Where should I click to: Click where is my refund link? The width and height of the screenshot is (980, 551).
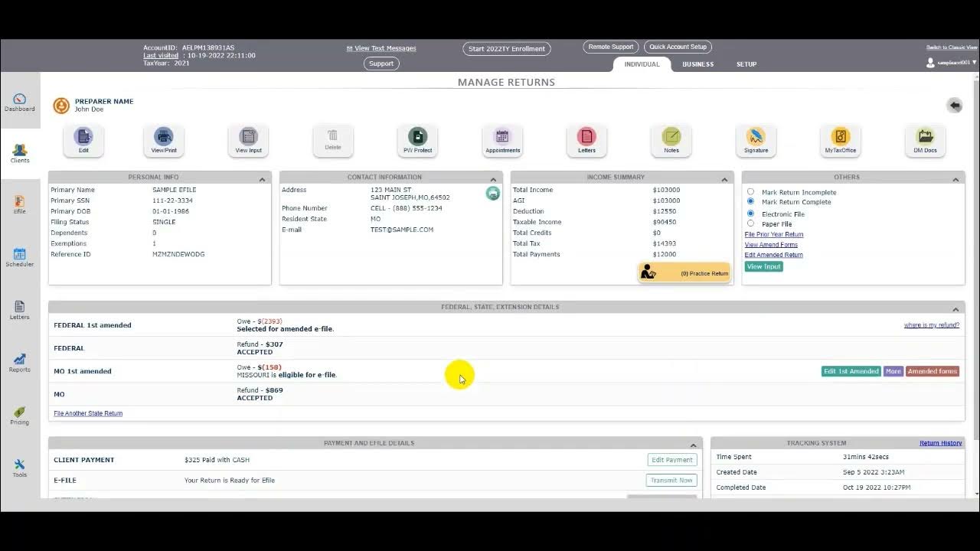click(931, 325)
